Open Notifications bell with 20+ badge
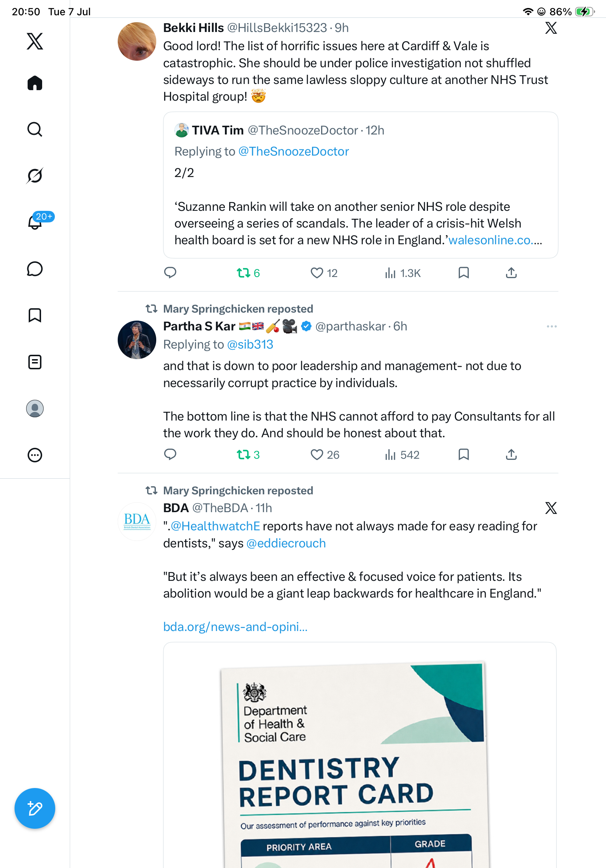The height and width of the screenshot is (868, 606). (x=35, y=221)
